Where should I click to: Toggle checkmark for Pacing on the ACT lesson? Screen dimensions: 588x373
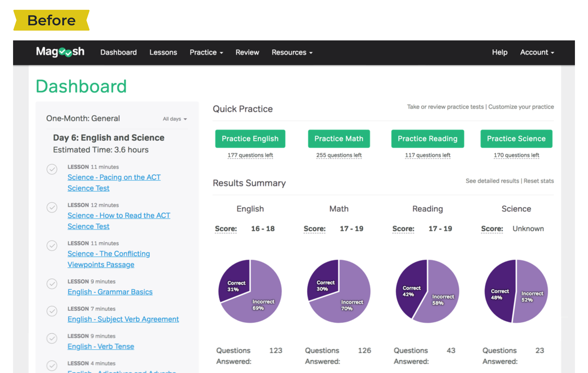click(x=52, y=169)
